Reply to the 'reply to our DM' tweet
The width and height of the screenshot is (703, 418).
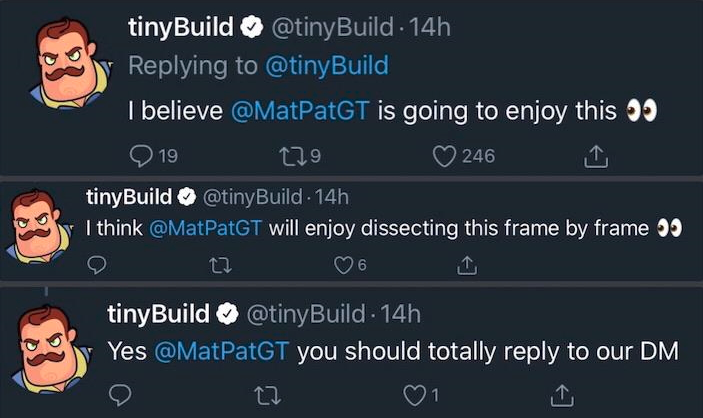[119, 394]
